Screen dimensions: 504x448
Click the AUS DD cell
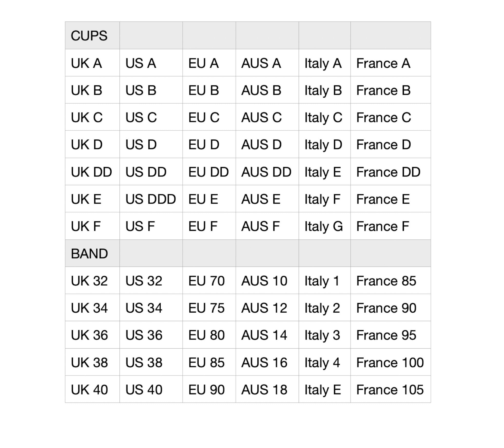(267, 172)
